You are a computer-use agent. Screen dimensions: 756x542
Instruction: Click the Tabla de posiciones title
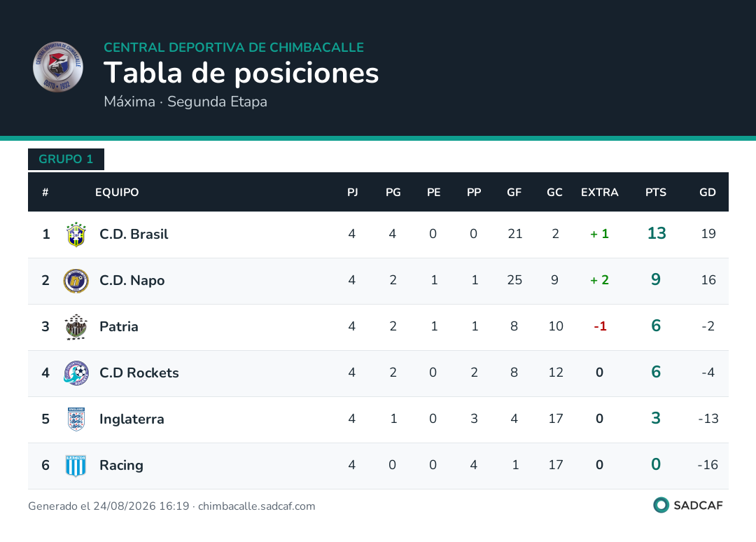(x=241, y=73)
